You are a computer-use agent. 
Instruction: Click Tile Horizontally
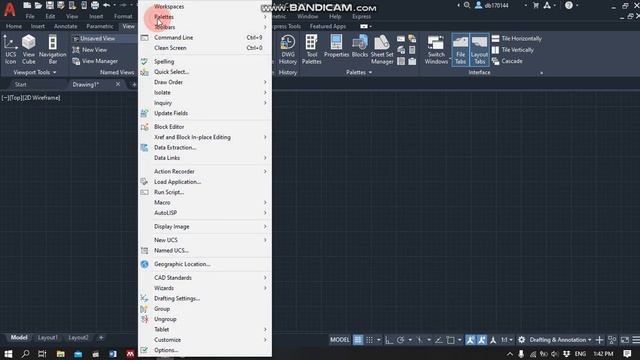click(517, 38)
